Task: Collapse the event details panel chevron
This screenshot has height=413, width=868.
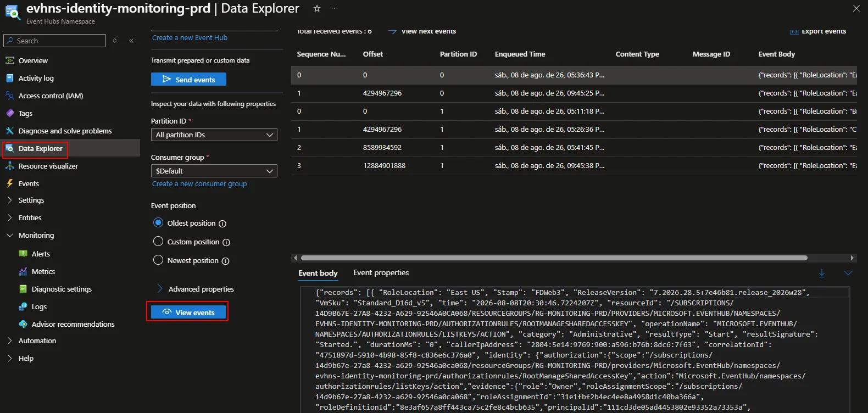Action: pyautogui.click(x=848, y=273)
